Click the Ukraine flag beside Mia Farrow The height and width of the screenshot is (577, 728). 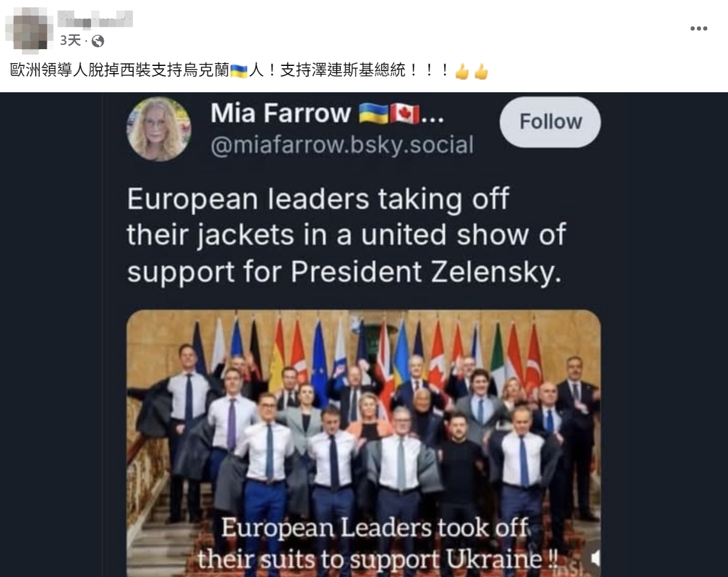point(374,113)
